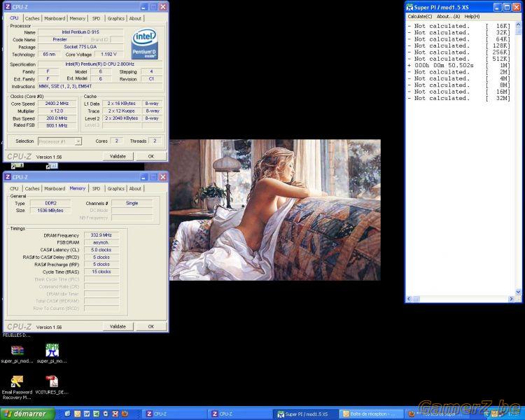The image size is (525, 420).
Task: Click the DRAM Frequency value '332.9 MHz'
Action: pyautogui.click(x=101, y=235)
